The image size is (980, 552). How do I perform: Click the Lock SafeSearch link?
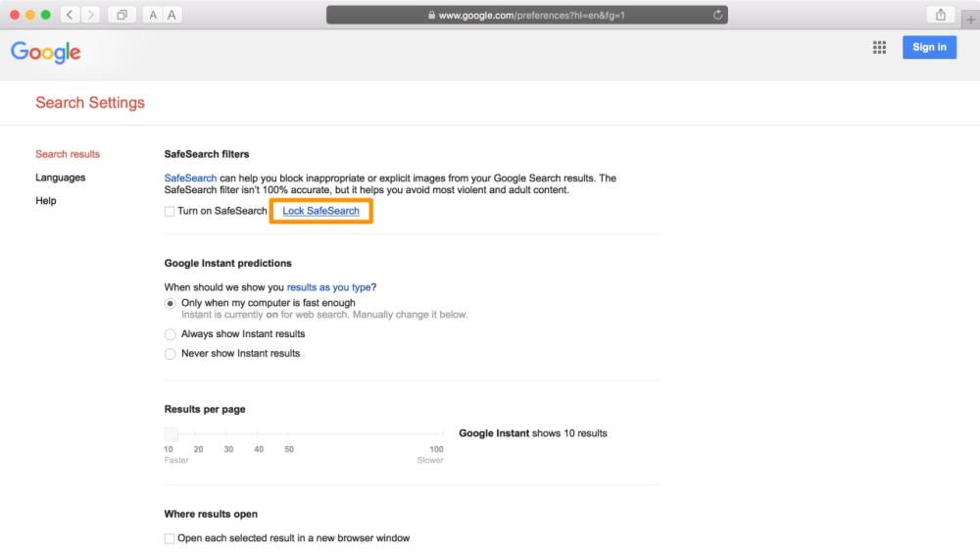pyautogui.click(x=320, y=211)
